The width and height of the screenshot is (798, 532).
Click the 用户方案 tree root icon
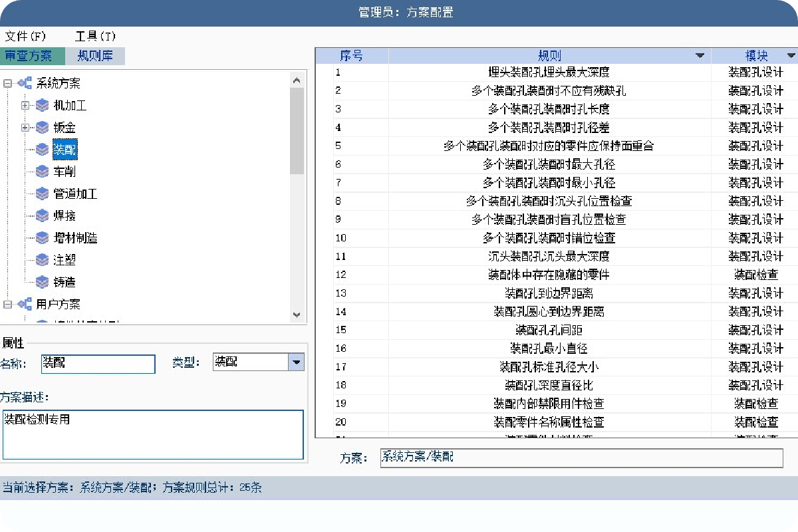25,304
